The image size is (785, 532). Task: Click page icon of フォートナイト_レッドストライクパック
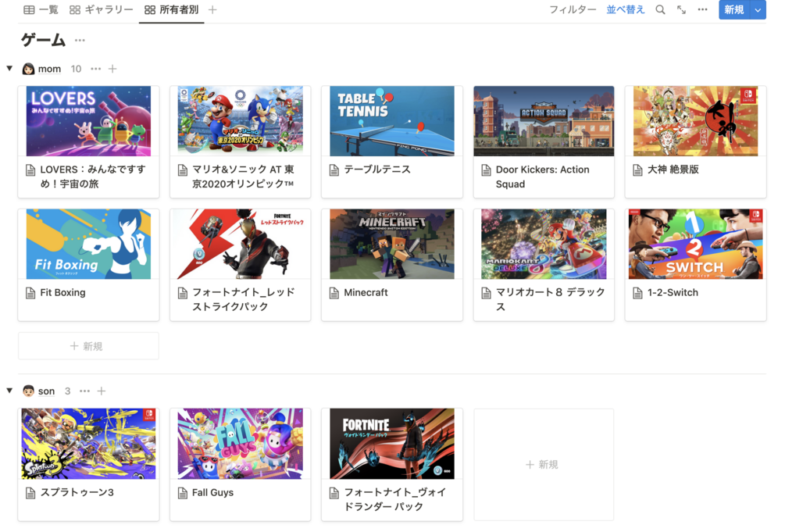coord(183,292)
